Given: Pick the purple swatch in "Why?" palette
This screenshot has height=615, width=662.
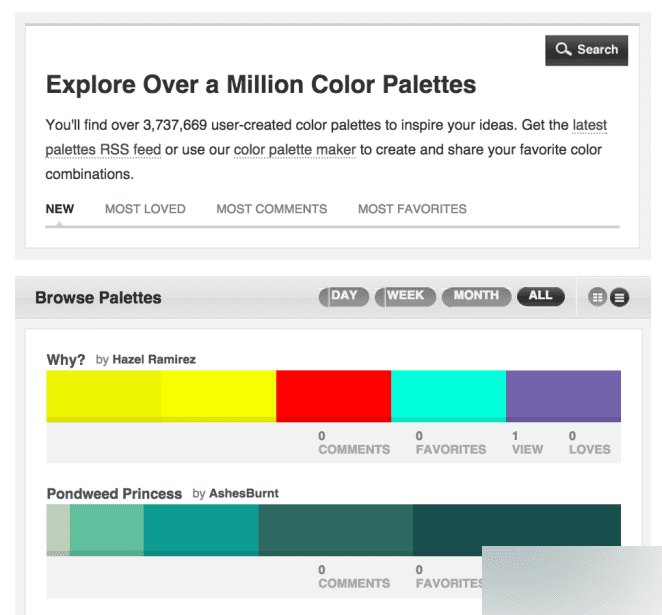Looking at the screenshot, I should click(x=563, y=396).
